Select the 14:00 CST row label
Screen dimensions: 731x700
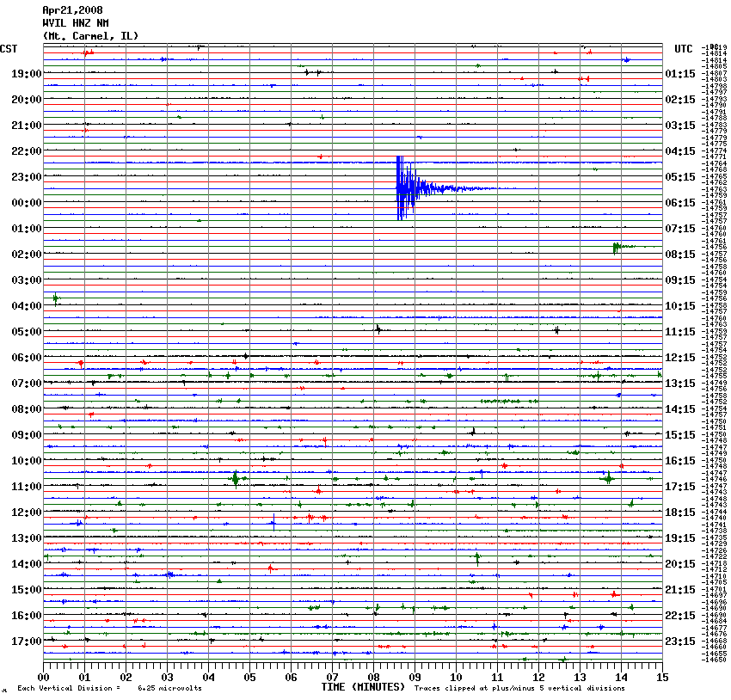tap(27, 564)
